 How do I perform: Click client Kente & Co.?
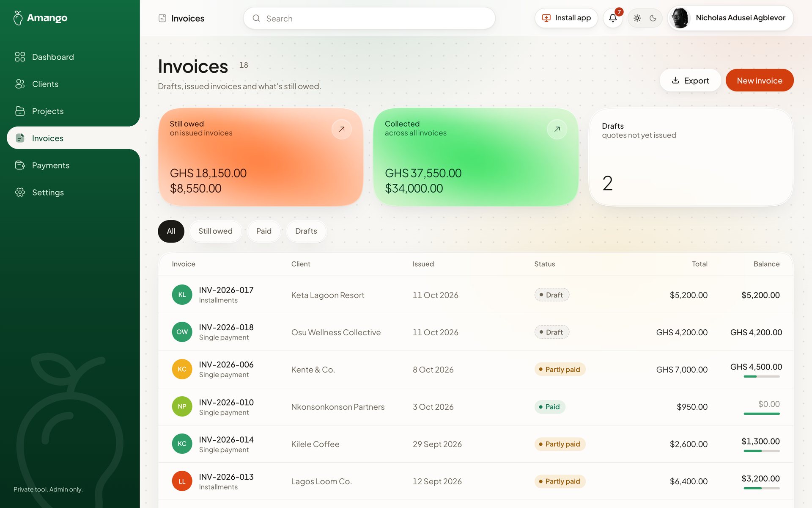pyautogui.click(x=313, y=370)
